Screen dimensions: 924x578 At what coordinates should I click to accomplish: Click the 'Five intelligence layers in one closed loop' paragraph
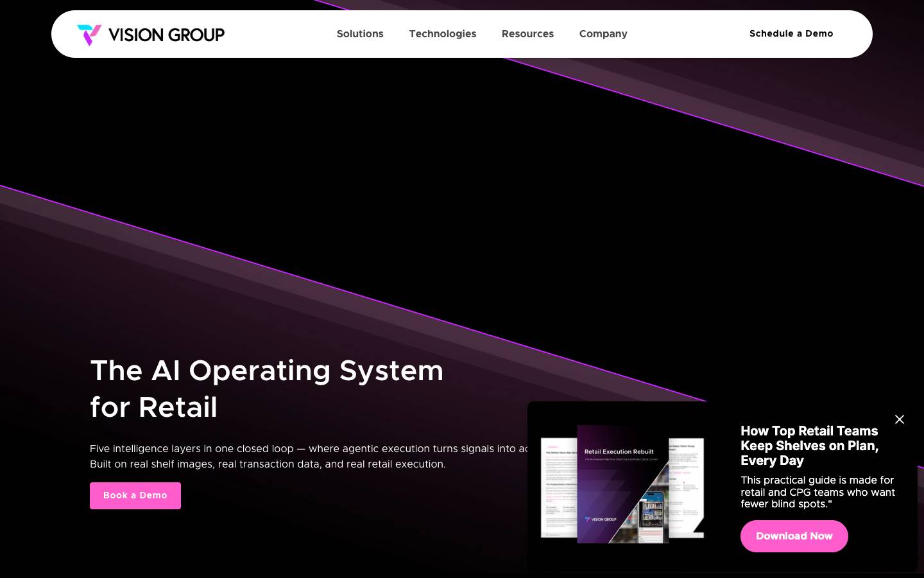(309, 456)
